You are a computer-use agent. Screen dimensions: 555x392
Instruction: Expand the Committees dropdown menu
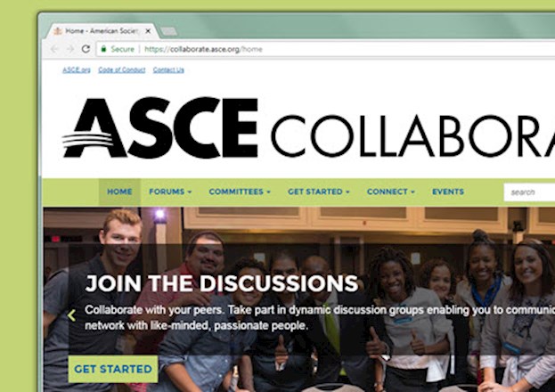click(x=240, y=192)
